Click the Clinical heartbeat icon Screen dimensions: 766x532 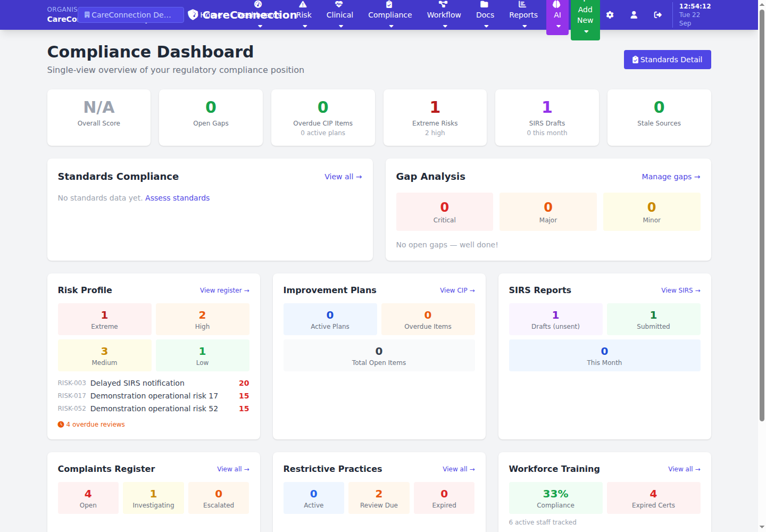[339, 4]
